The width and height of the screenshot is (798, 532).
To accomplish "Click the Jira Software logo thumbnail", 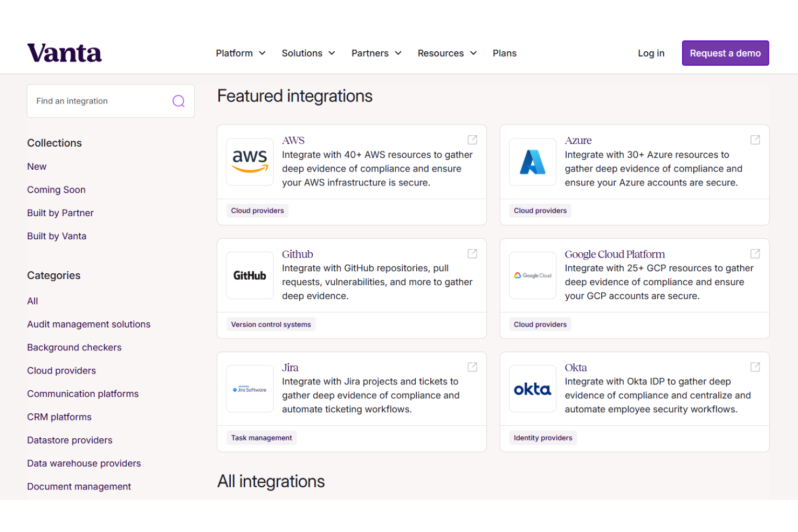I will click(x=250, y=388).
